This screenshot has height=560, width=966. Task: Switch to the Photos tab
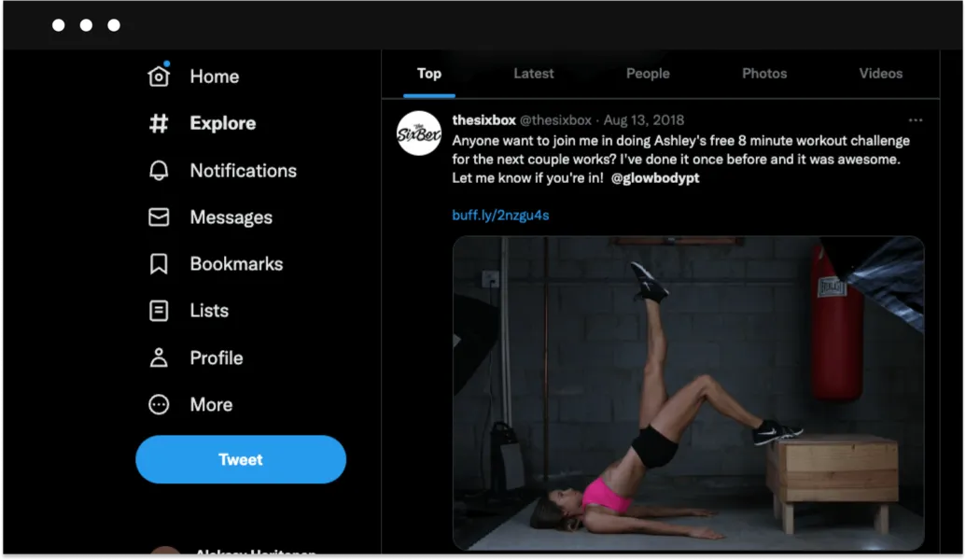coord(763,74)
